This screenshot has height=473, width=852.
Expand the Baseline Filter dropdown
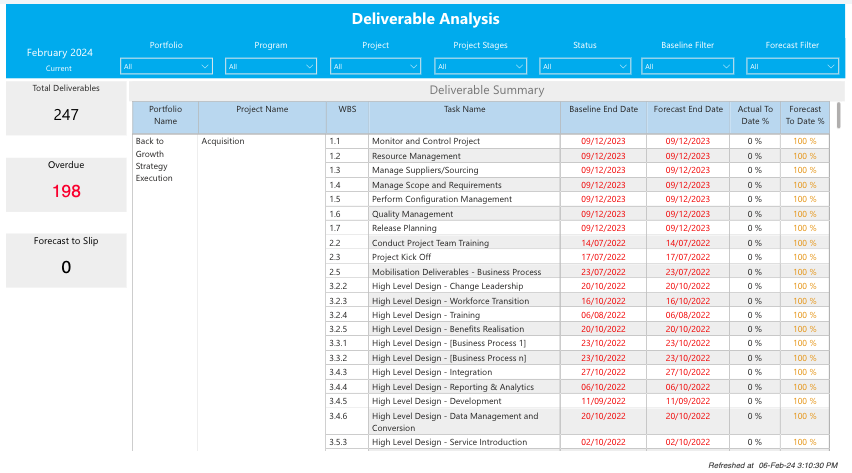point(687,66)
